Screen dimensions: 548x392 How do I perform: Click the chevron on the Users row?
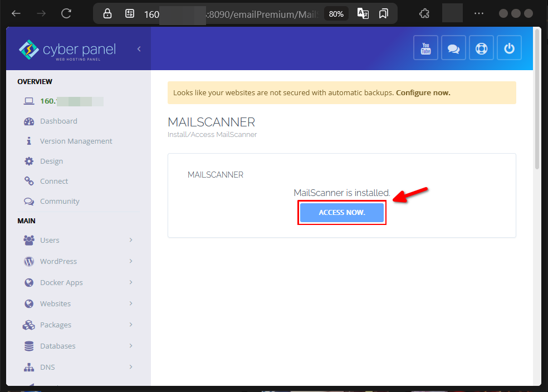(131, 239)
